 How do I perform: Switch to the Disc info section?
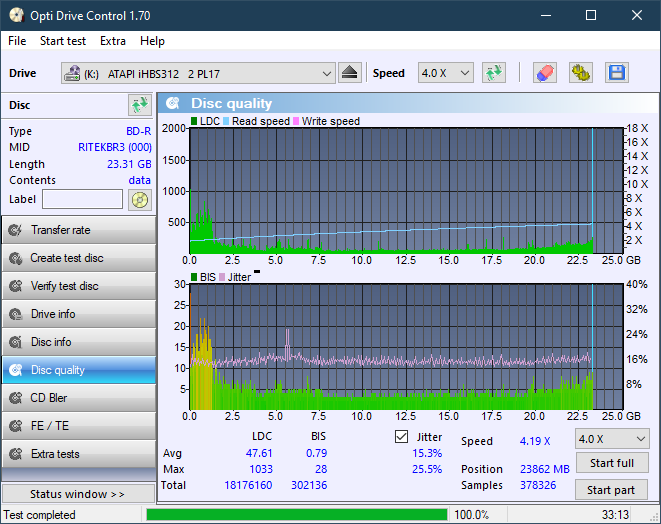pos(79,342)
